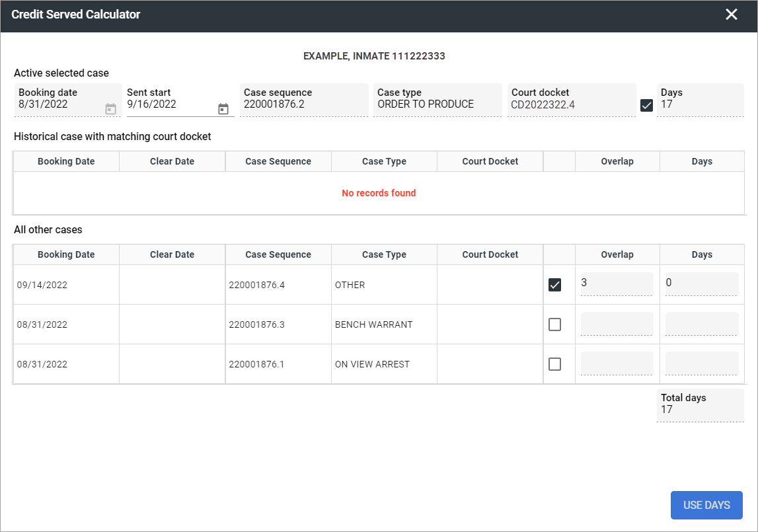Select the 09/14/2022 booking date cell
The height and width of the screenshot is (532, 758).
point(66,285)
